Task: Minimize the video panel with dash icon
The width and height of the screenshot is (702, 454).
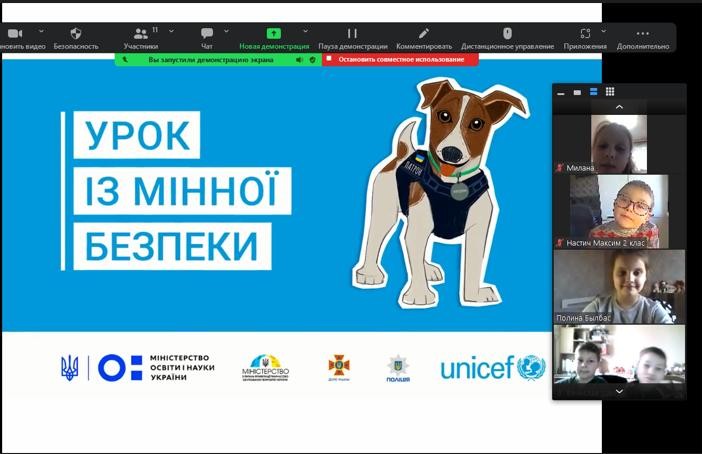Action: [x=561, y=93]
